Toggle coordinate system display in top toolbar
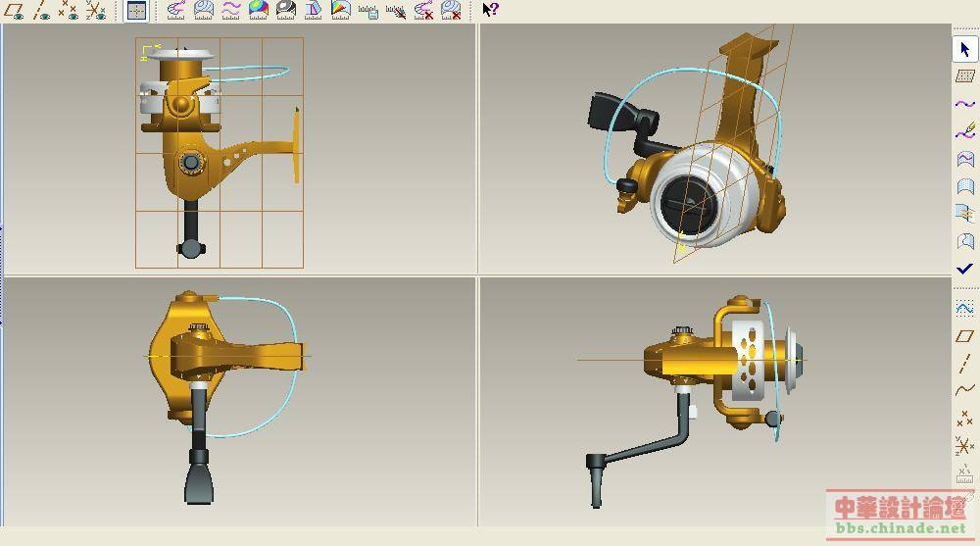Viewport: 980px width, 546px height. 95,11
